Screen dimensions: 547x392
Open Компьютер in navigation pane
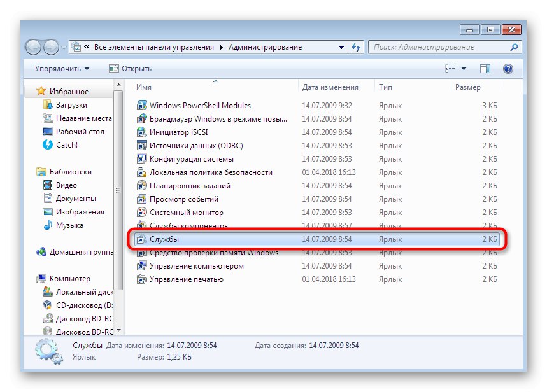63,279
